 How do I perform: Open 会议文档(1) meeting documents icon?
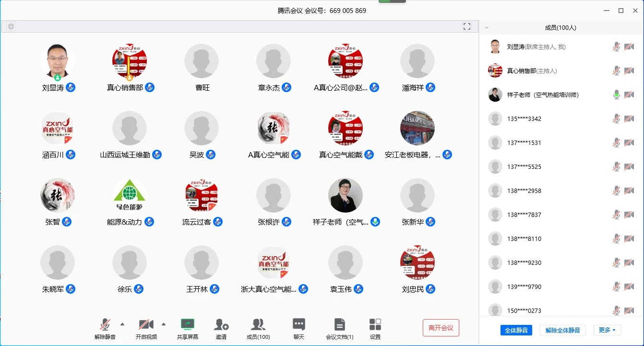click(x=339, y=325)
